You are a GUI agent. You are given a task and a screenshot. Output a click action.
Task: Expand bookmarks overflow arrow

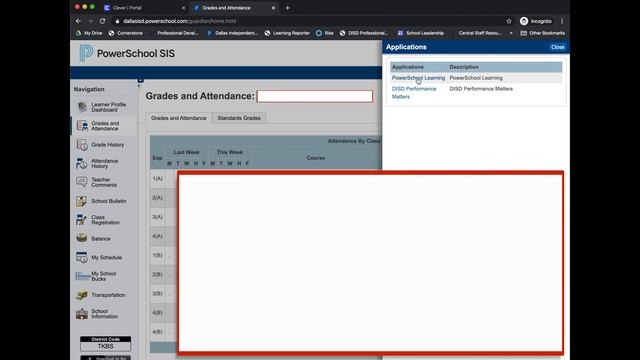tap(511, 33)
